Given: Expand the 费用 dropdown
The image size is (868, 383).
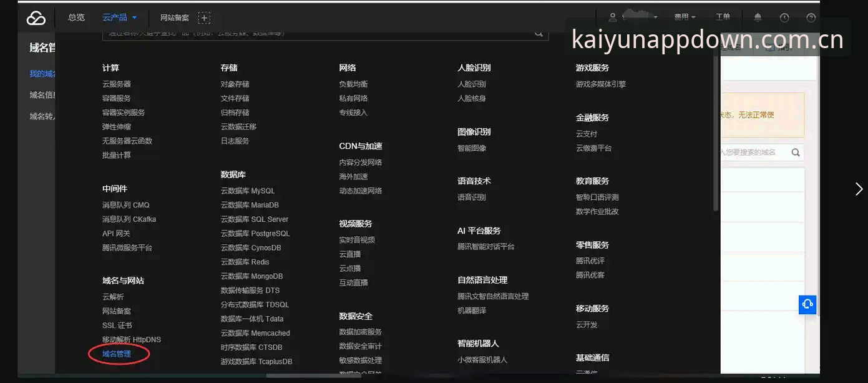Looking at the screenshot, I should 685,17.
